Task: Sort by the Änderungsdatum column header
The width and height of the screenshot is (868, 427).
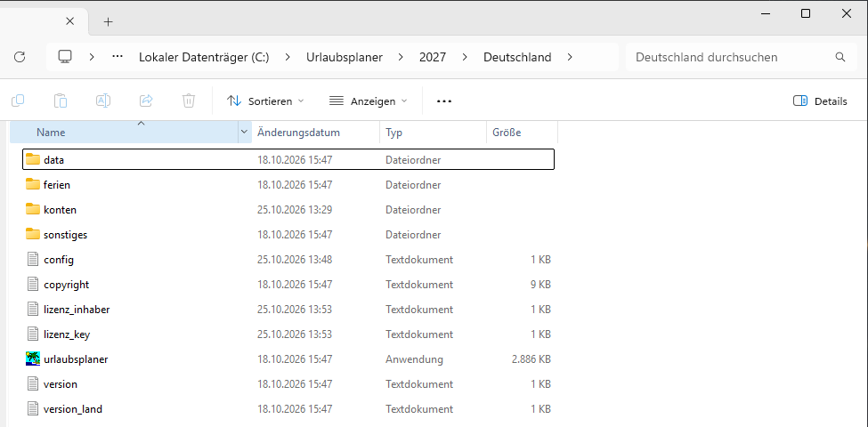Action: click(x=316, y=133)
